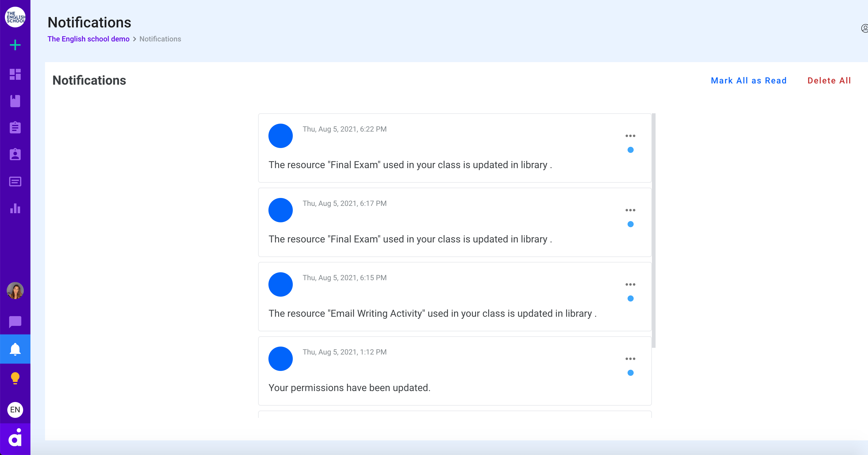Click timestamp Thu, Aug 5, 2021, 6:22 PM
Image resolution: width=868 pixels, height=455 pixels.
click(345, 129)
